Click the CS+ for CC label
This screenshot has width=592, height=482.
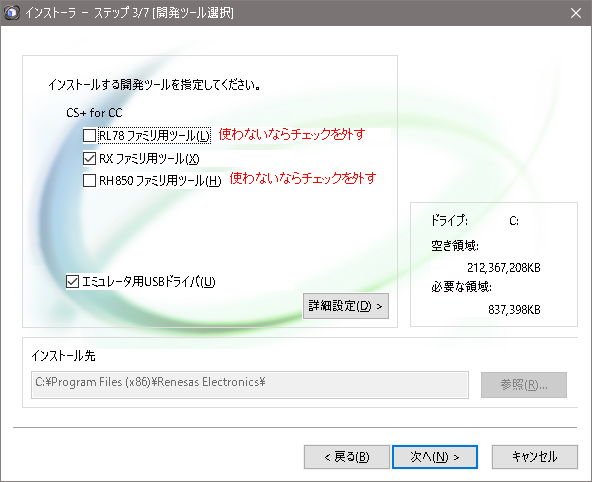click(x=94, y=113)
